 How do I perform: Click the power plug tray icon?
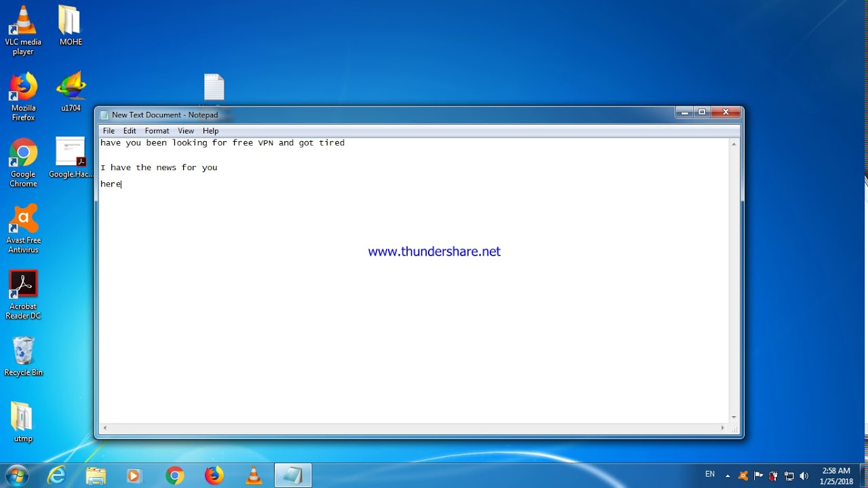(773, 476)
